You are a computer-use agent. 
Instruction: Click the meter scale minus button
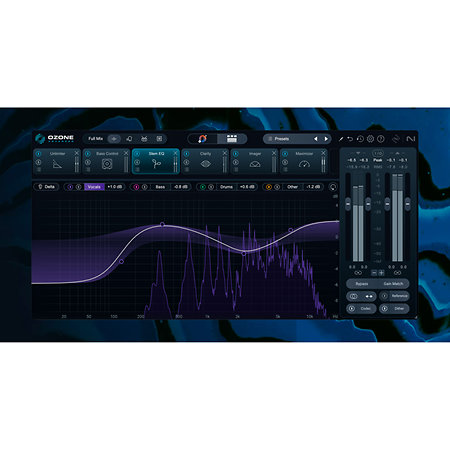click(374, 273)
